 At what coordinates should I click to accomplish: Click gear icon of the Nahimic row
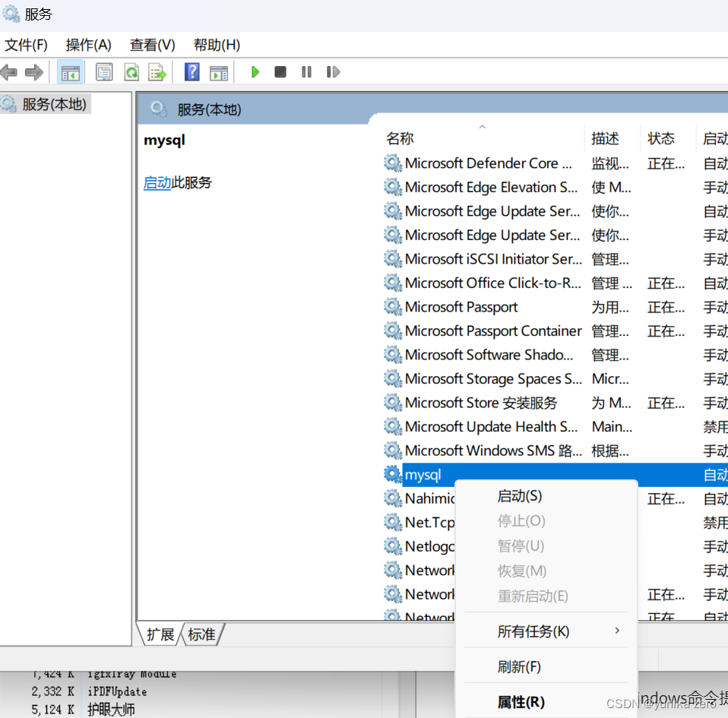393,498
